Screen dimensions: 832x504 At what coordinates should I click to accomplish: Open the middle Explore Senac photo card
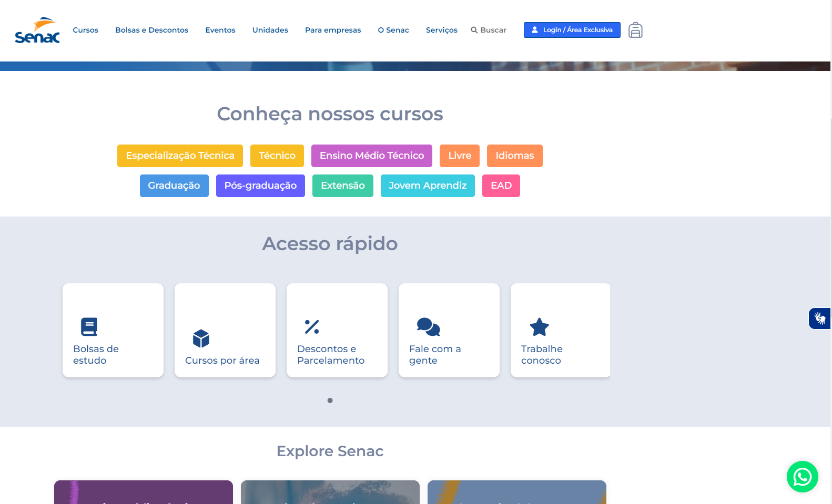tap(330, 492)
